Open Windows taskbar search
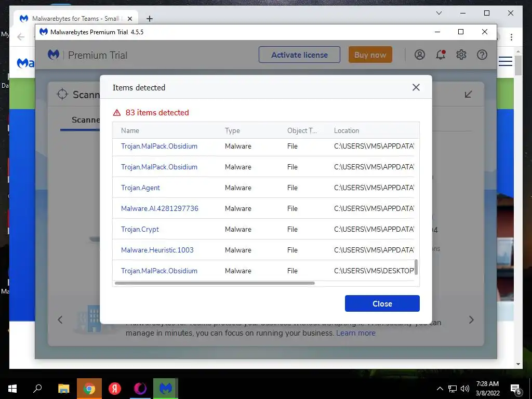 point(37,389)
